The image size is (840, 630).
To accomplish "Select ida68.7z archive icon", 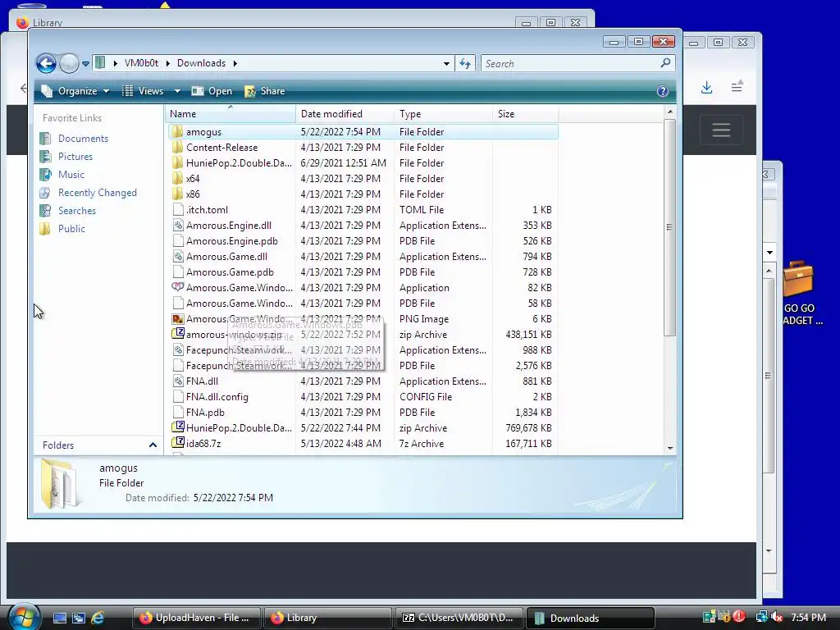I will [x=178, y=442].
